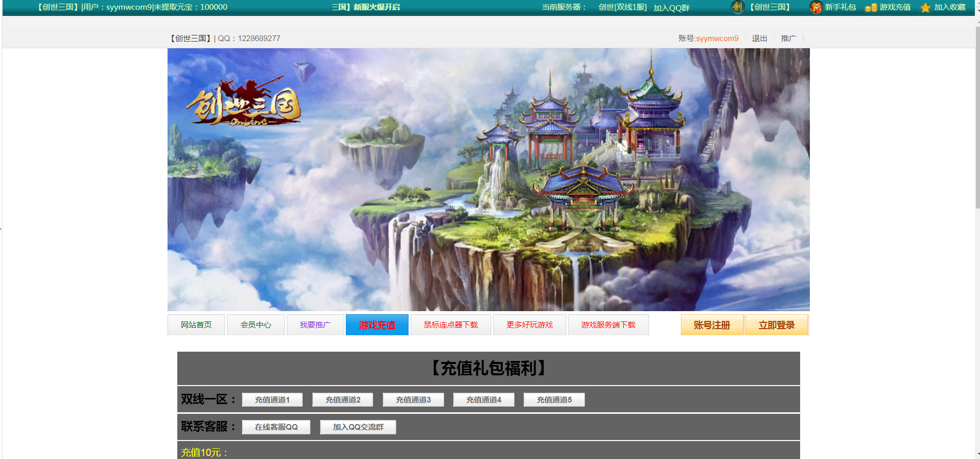
Task: Open the 我要推广 tab
Action: tap(316, 325)
